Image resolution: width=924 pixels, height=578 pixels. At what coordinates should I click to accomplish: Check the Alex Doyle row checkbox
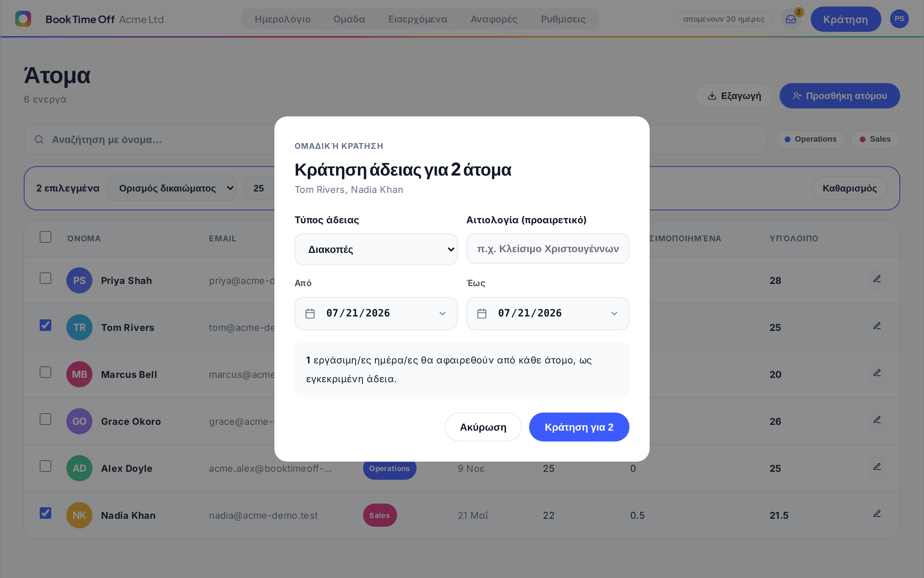click(x=45, y=466)
